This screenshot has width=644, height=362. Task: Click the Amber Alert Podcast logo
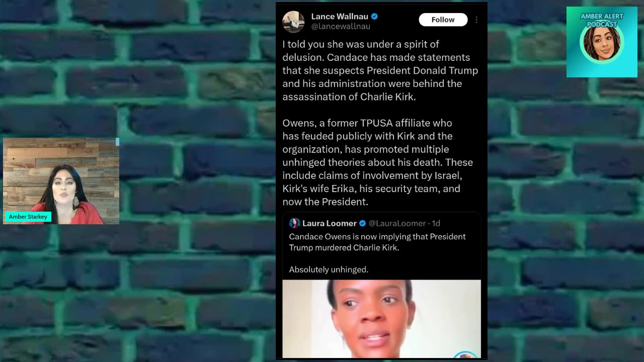click(x=602, y=42)
